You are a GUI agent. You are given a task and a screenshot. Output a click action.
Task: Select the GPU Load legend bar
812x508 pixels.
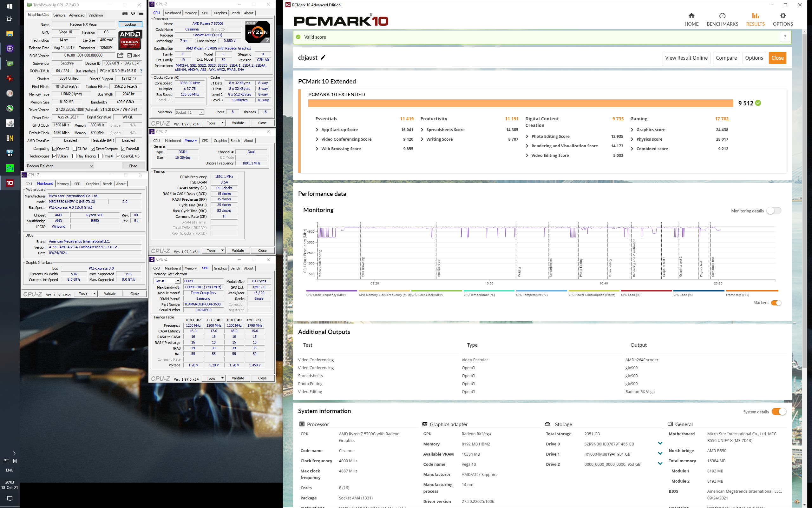click(646, 291)
